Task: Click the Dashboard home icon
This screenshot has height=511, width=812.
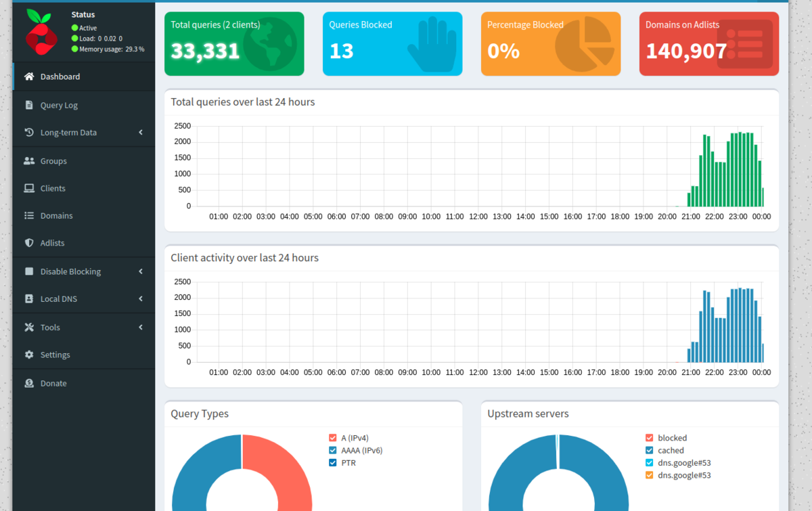Action: click(x=29, y=76)
